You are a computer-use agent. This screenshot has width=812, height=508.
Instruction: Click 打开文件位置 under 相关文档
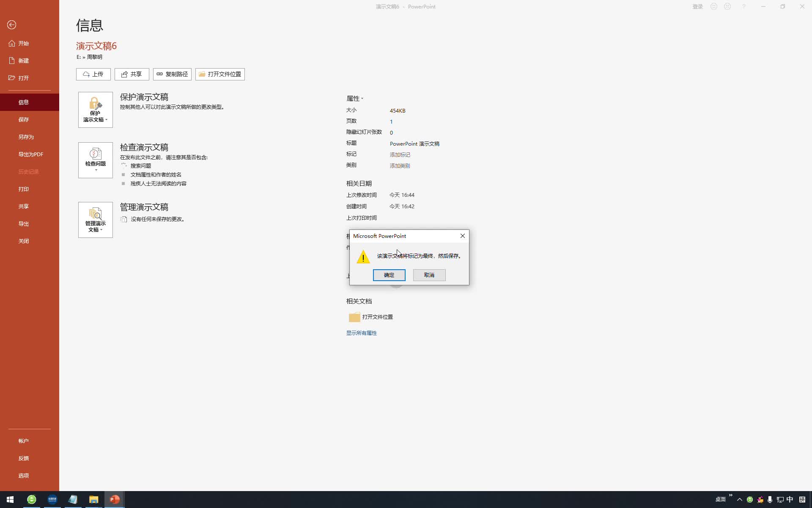click(x=371, y=317)
